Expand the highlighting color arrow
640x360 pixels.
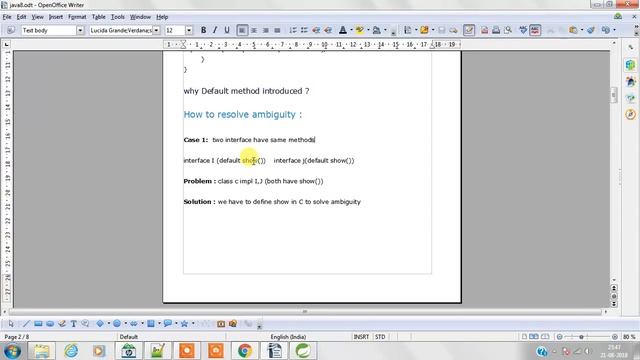point(368,30)
